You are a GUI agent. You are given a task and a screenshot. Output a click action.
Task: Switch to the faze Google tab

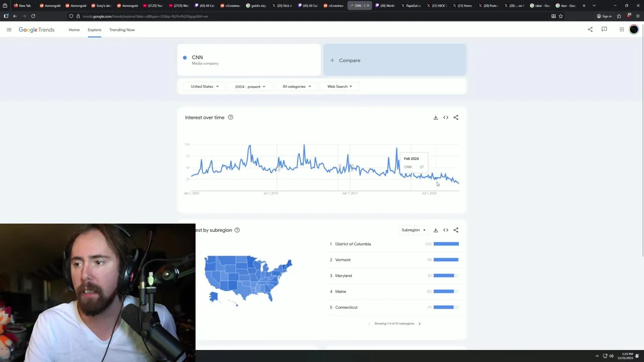566,6
